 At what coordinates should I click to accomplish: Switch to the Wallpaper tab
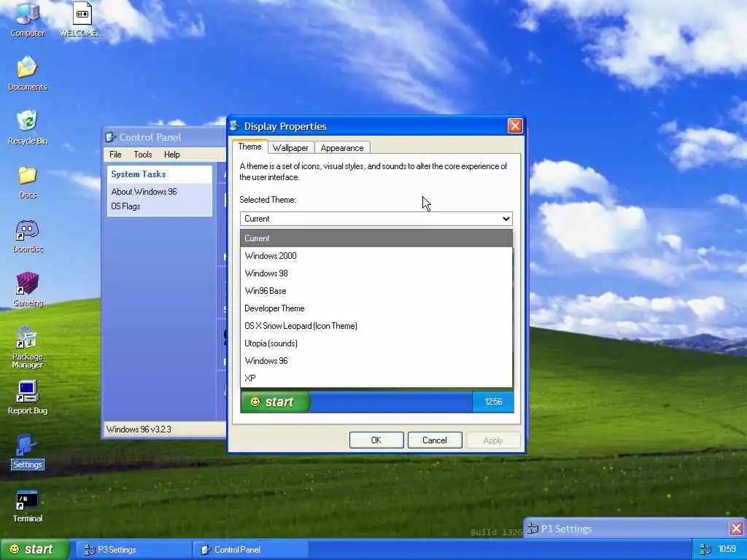point(290,147)
